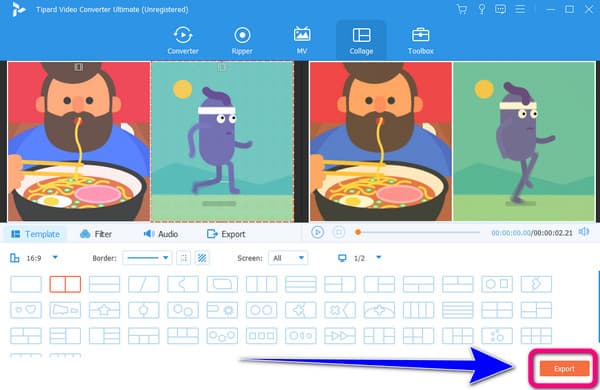Switch to the Filter tab
Viewport: 600px width, 390px height.
point(96,234)
